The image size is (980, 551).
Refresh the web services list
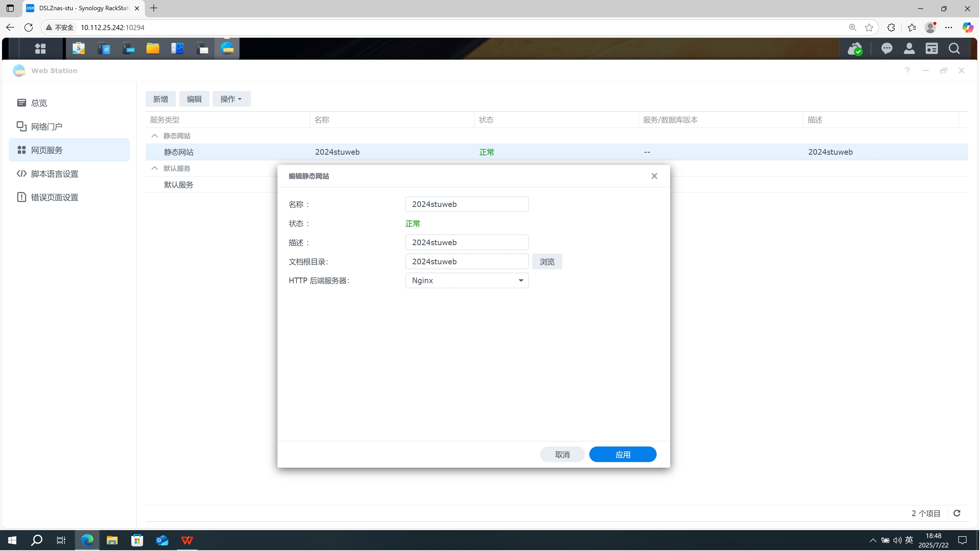point(957,513)
